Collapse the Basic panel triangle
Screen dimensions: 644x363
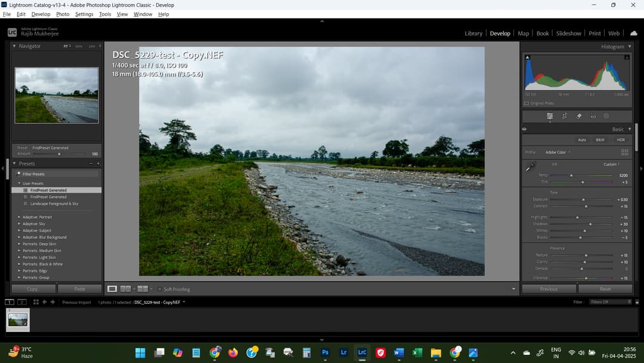pyautogui.click(x=630, y=129)
